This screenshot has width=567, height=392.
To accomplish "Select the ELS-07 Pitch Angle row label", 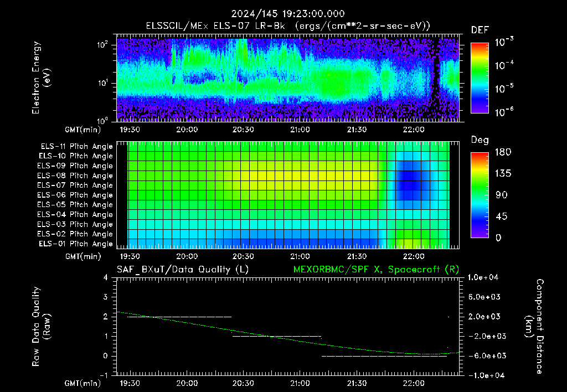I will pyautogui.click(x=75, y=185).
